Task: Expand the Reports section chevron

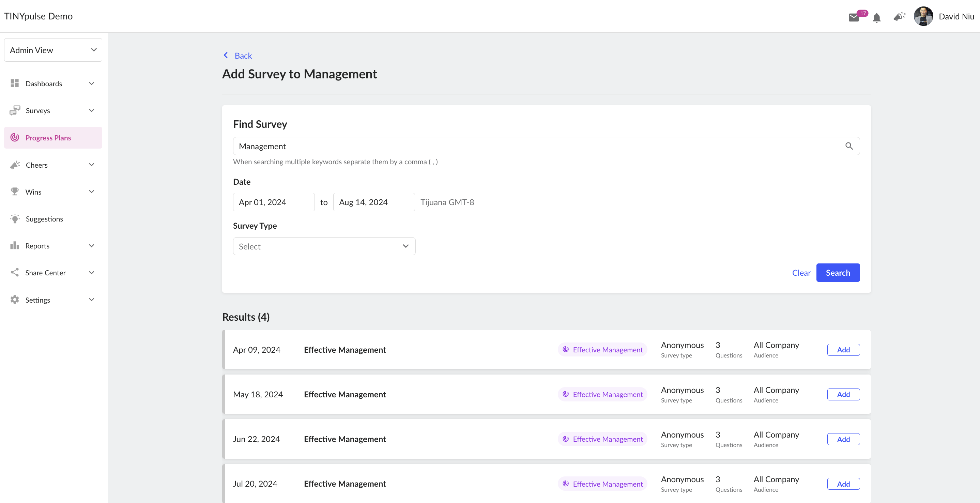Action: (x=92, y=246)
